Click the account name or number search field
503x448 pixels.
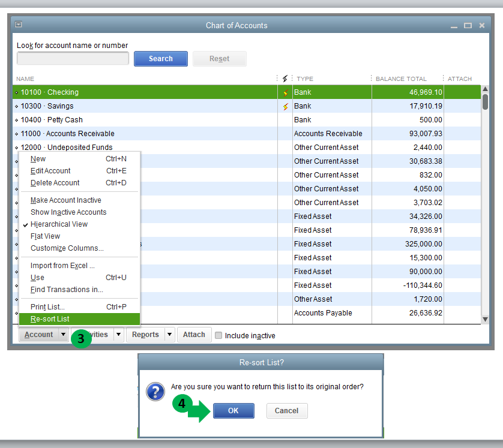(x=73, y=59)
